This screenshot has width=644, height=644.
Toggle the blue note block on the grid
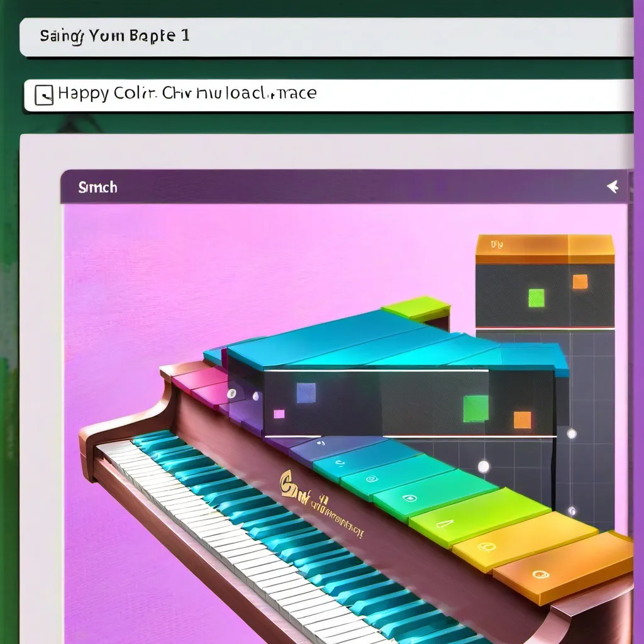coord(306,394)
